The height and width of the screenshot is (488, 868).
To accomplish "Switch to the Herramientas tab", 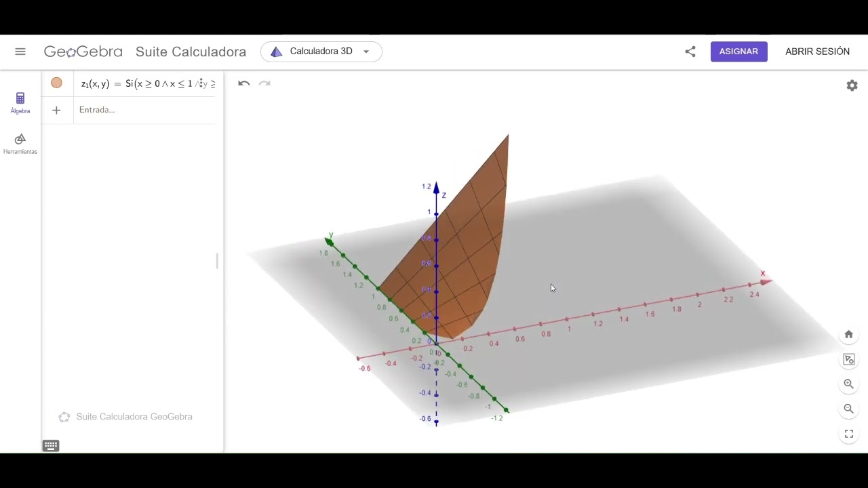I will pyautogui.click(x=20, y=144).
